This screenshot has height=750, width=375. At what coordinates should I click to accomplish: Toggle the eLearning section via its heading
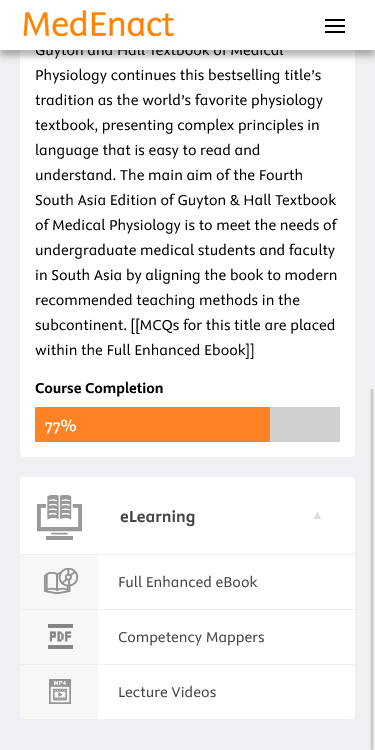(157, 517)
